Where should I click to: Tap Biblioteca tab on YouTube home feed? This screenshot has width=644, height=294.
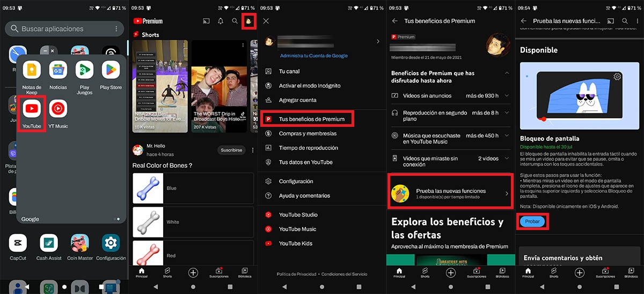pos(245,273)
